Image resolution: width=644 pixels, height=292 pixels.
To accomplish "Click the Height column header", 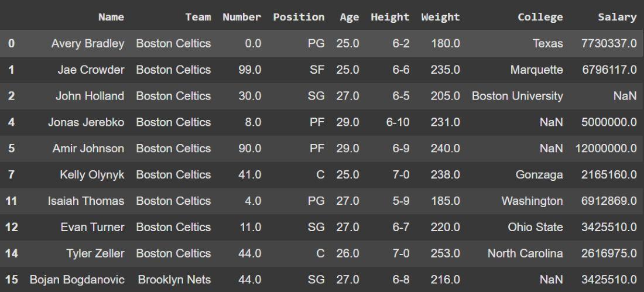I will coord(390,17).
